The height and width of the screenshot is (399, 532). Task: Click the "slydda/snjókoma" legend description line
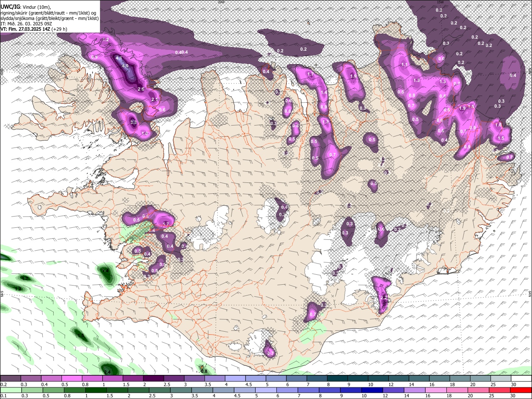(x=49, y=18)
